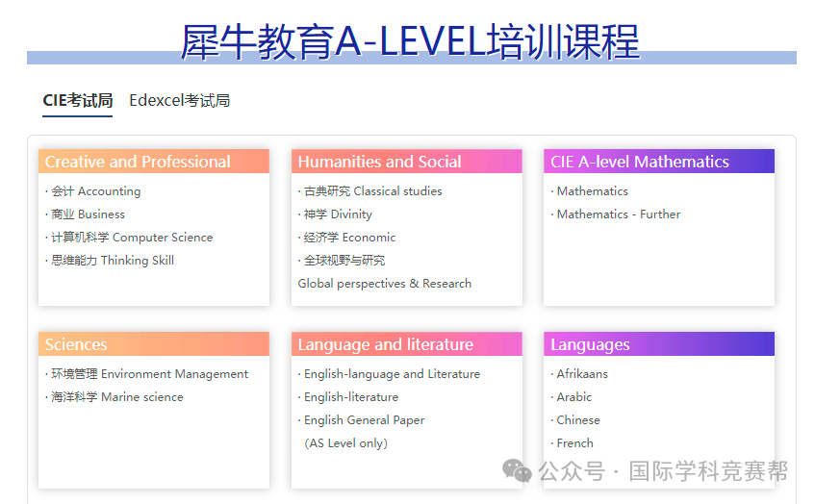Open the 神学 Divinity course

pos(338,214)
